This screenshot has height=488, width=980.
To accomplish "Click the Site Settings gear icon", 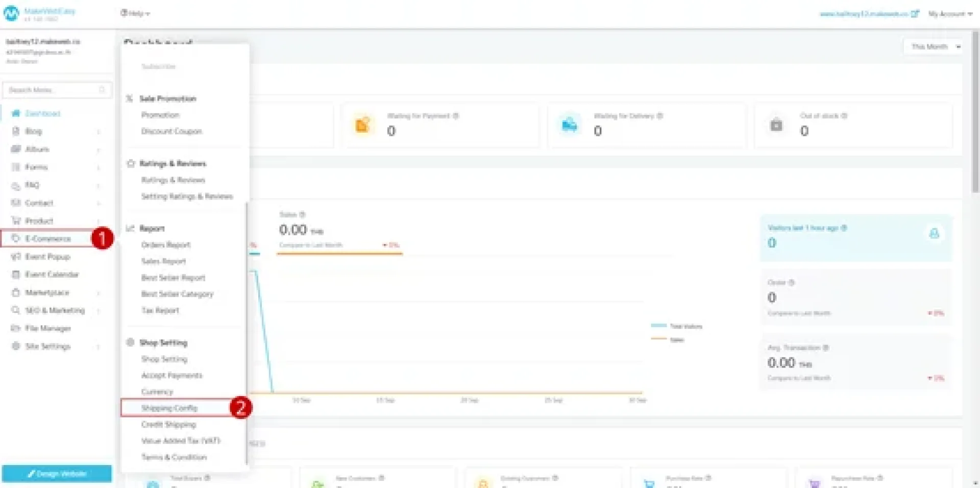I will (x=16, y=346).
